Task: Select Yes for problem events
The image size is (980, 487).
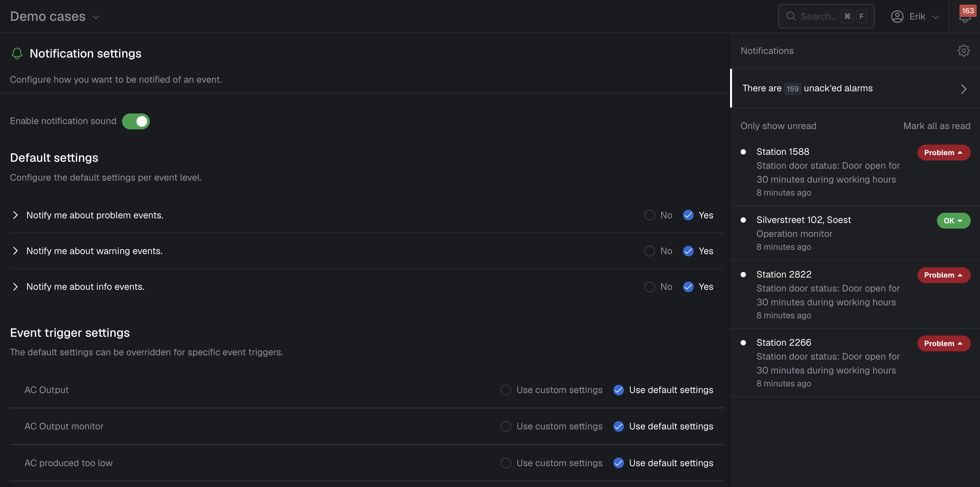Action: (688, 215)
